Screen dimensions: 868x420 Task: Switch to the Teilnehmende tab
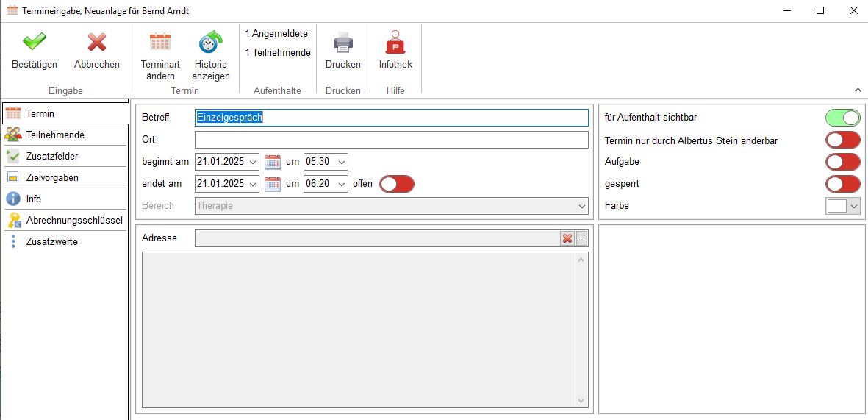tap(55, 135)
